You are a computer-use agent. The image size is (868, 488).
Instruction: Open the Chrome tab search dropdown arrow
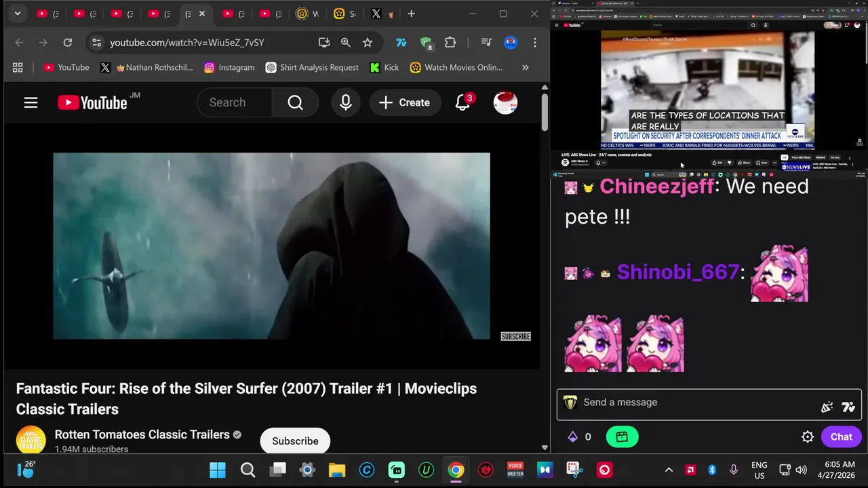coord(18,14)
